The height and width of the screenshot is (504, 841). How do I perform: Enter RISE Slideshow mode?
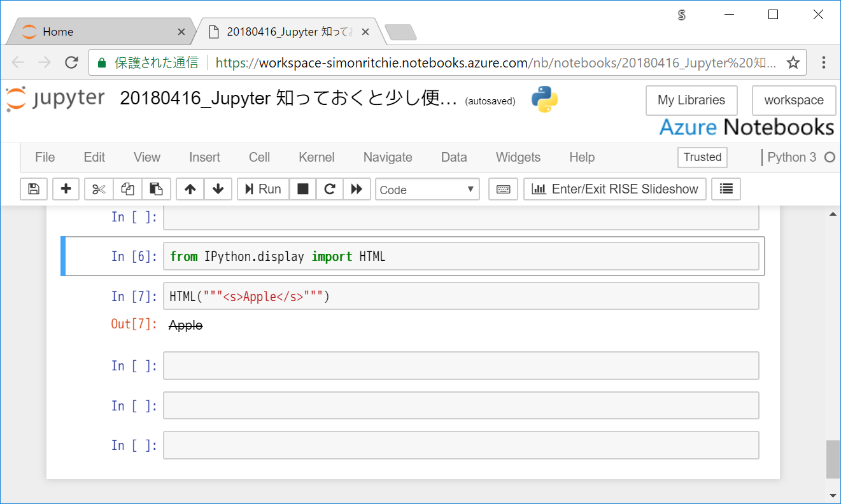[614, 188]
